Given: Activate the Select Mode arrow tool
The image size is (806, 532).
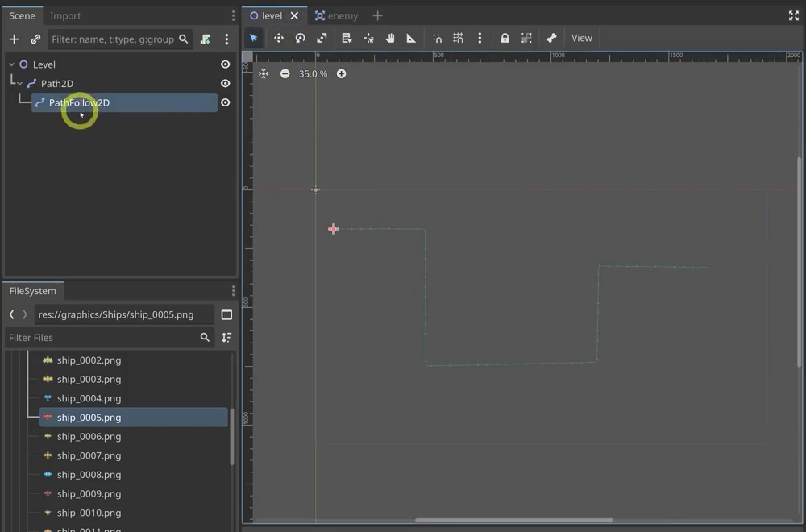Looking at the screenshot, I should pos(253,38).
